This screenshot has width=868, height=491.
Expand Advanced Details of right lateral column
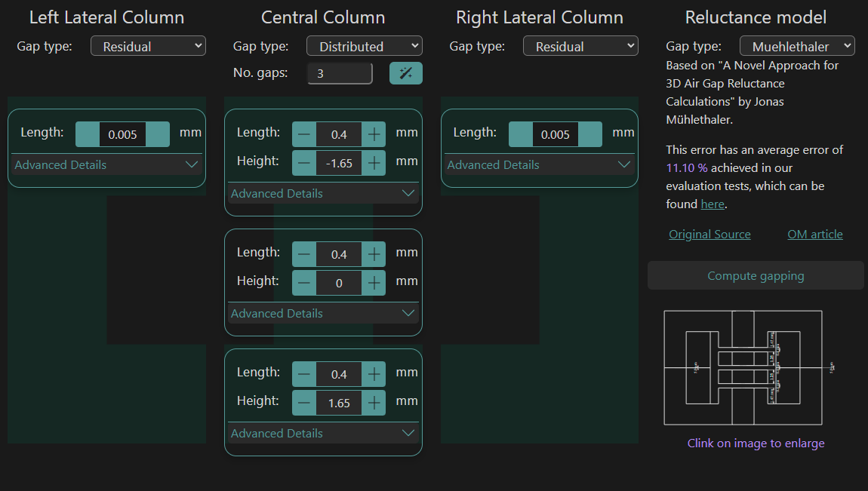pos(539,164)
